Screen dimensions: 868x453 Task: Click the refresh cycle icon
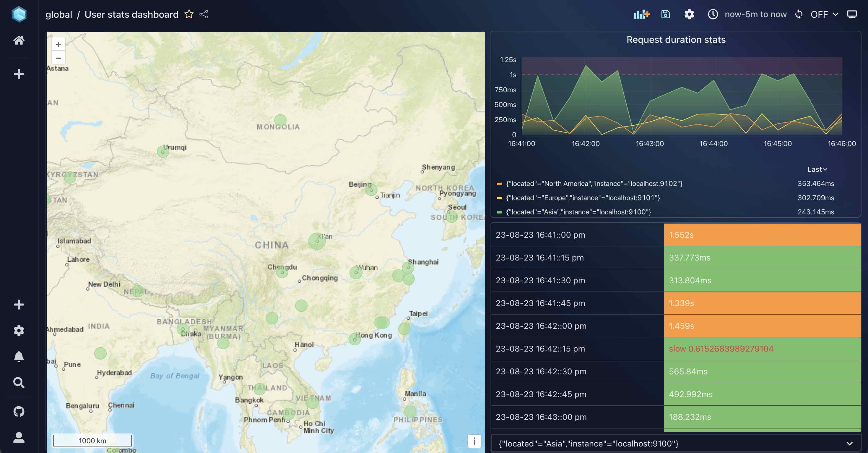point(799,14)
